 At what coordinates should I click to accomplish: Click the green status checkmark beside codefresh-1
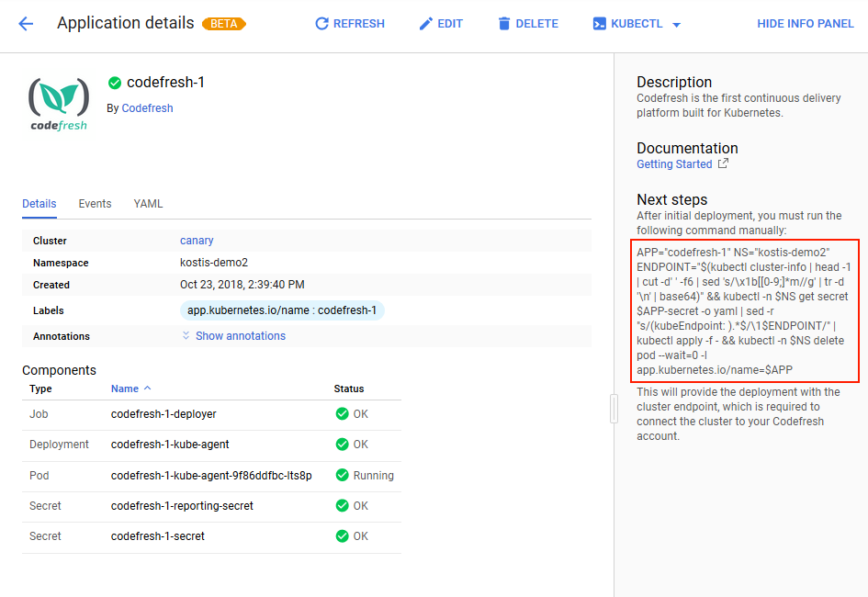115,83
